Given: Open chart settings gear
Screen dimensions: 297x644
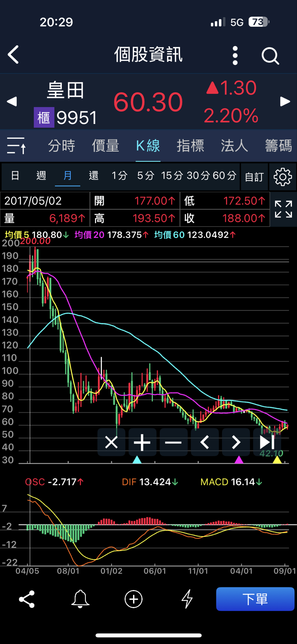Looking at the screenshot, I should (x=283, y=177).
